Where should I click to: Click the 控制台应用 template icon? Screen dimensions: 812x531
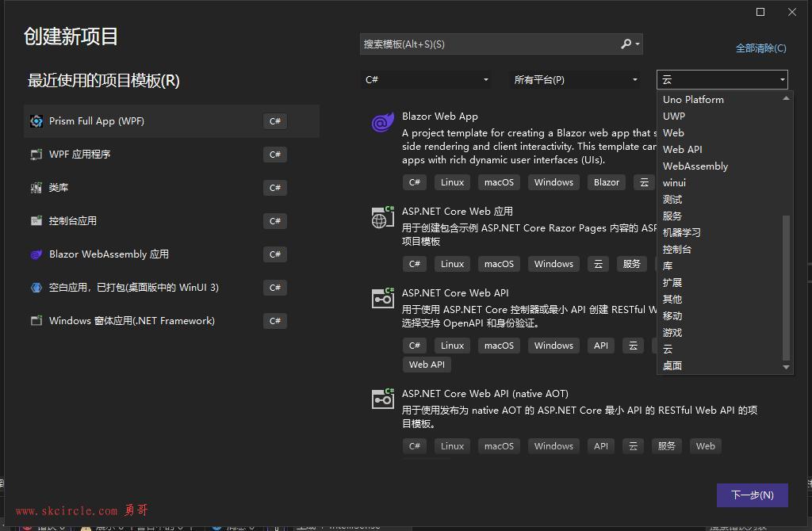pos(36,221)
